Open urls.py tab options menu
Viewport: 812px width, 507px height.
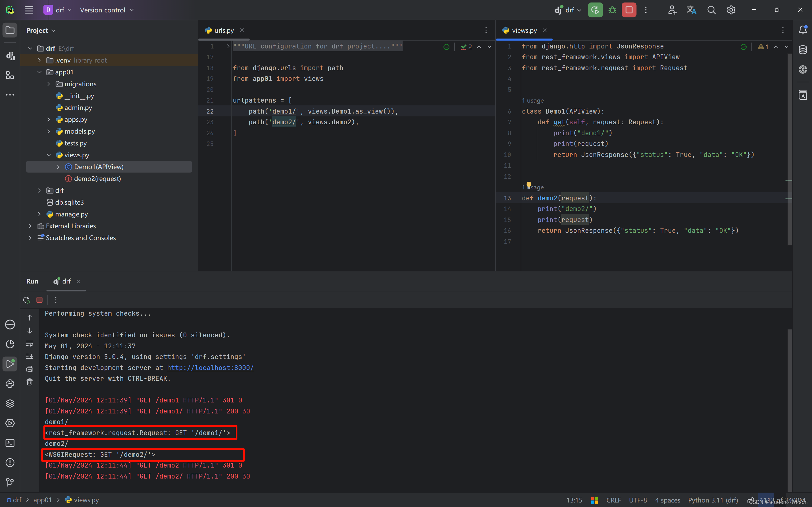pos(486,30)
